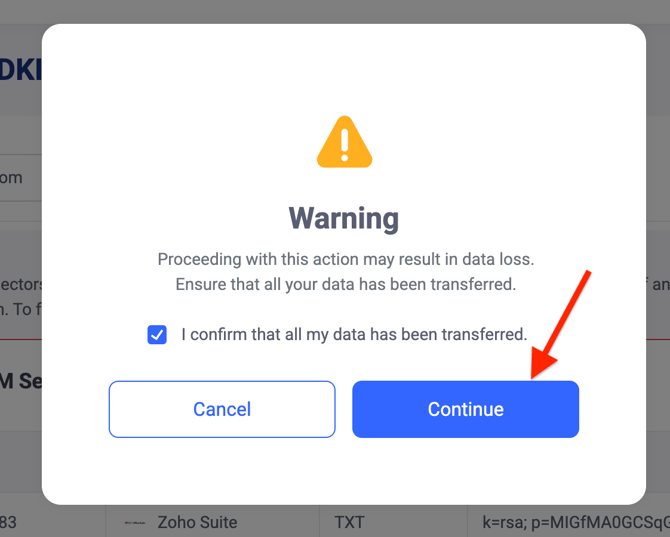Image resolution: width=670 pixels, height=537 pixels.
Task: Click the 'M Se' section heading behind dialog
Action: (21, 381)
